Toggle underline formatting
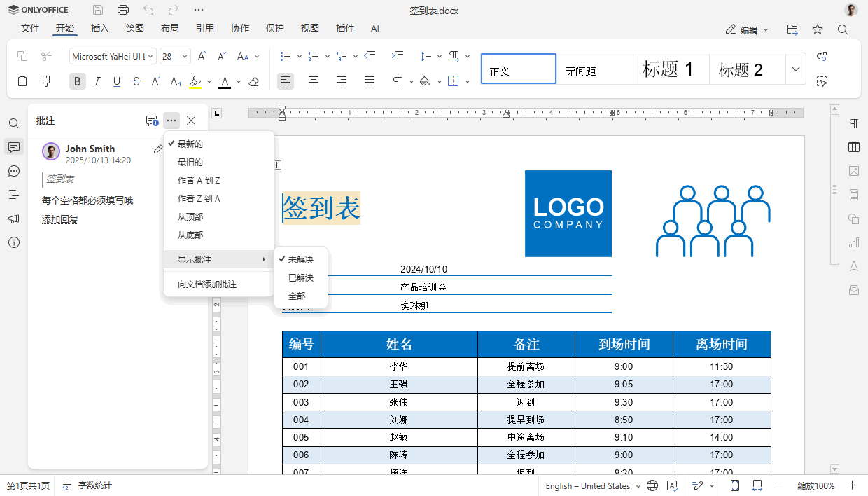Viewport: 868px width, 496px height. pyautogui.click(x=116, y=81)
